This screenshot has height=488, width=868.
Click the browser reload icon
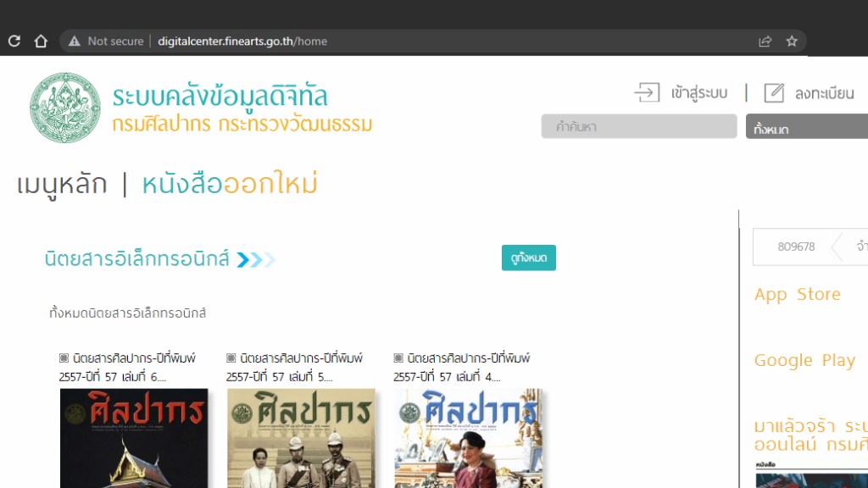coord(14,41)
